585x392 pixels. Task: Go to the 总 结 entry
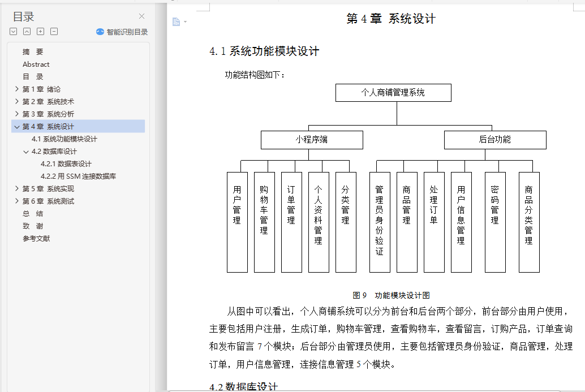click(33, 214)
